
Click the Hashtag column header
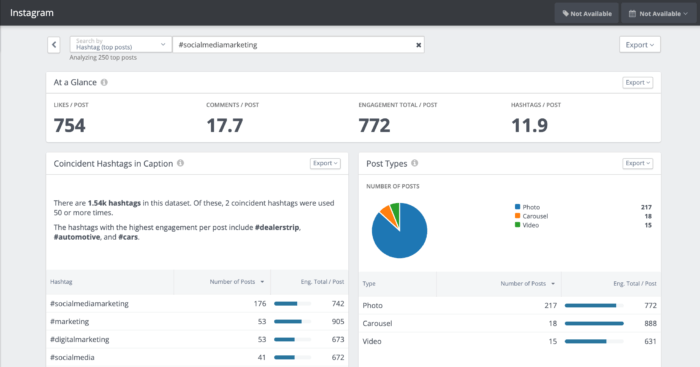(x=61, y=282)
